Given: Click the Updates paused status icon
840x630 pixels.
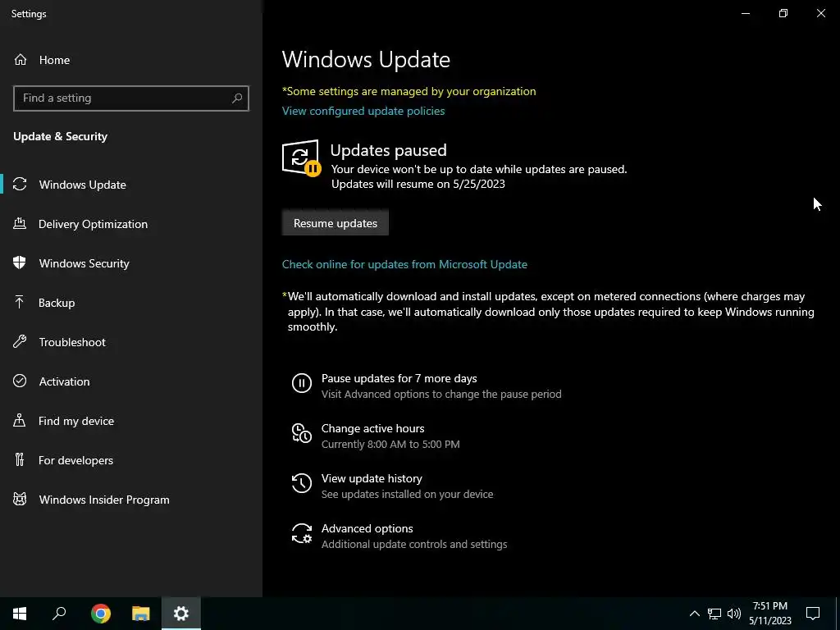Looking at the screenshot, I should coord(302,157).
